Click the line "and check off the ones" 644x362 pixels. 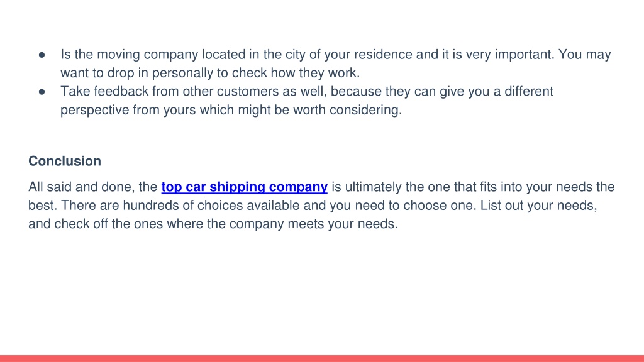click(213, 224)
